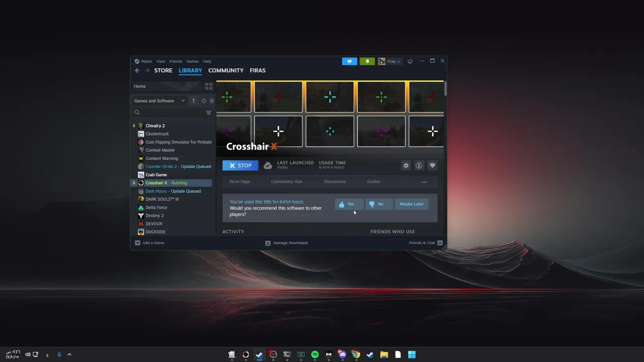Click the Maybe Later button
The image size is (644, 362).
pos(412,204)
